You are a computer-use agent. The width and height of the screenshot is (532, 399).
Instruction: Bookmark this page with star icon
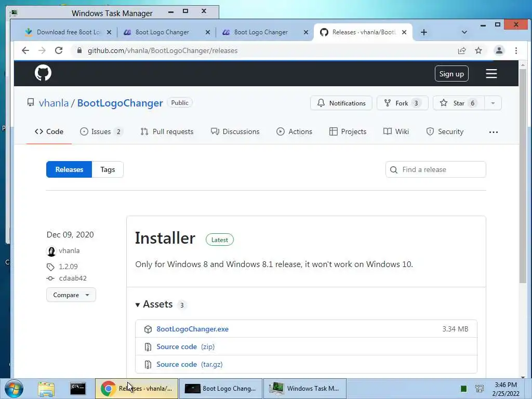[x=478, y=50]
